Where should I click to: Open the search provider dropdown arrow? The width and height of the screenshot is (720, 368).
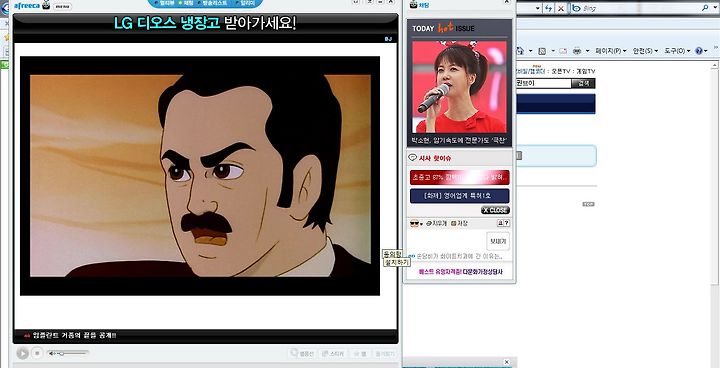pos(715,8)
